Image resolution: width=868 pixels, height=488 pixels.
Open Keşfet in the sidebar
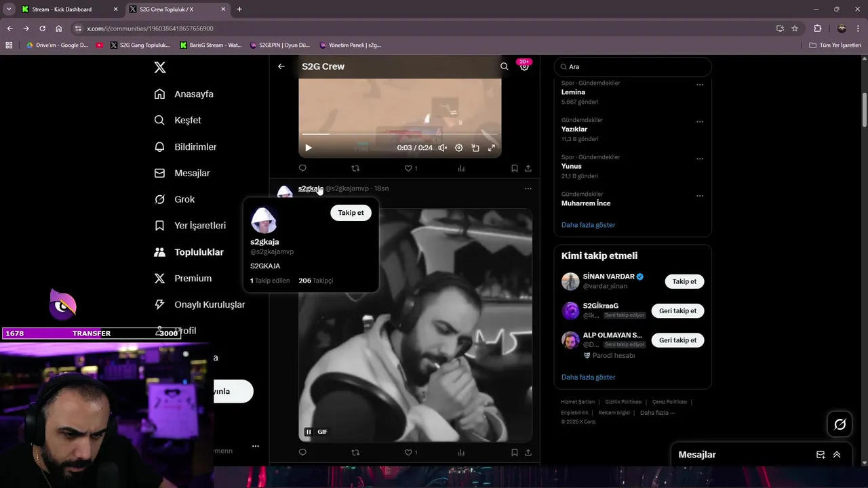[178, 120]
